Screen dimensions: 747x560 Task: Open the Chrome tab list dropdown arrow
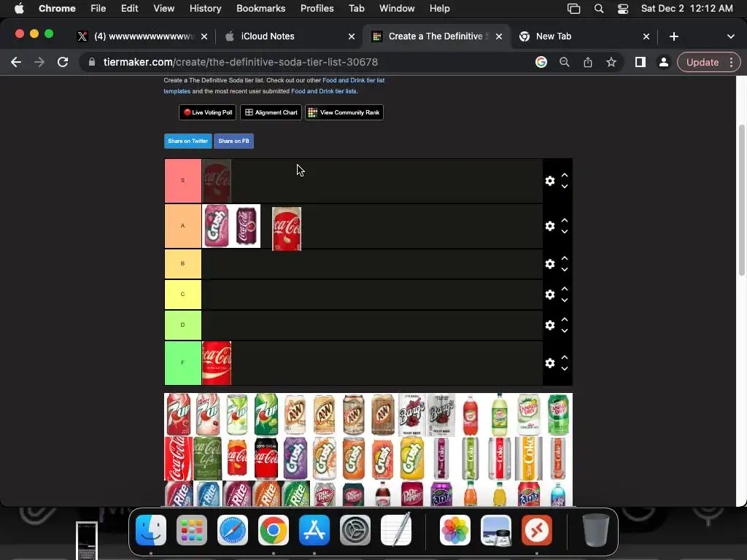(730, 36)
